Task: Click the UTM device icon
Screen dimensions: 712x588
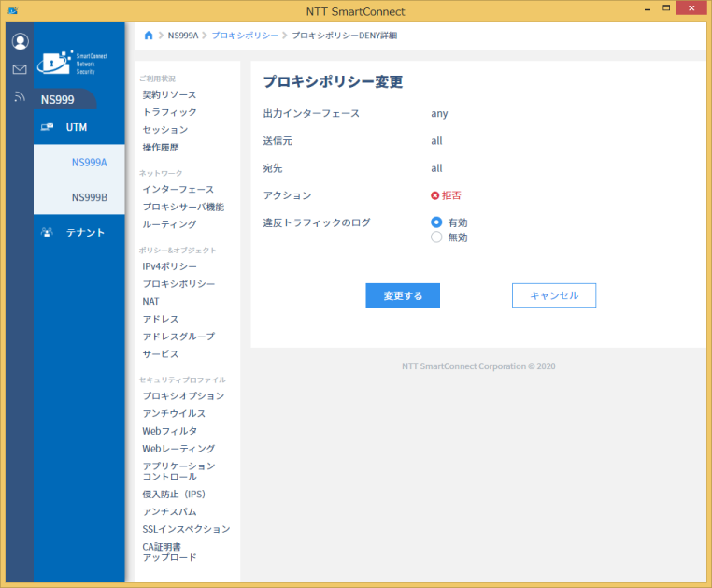Action: click(x=47, y=127)
